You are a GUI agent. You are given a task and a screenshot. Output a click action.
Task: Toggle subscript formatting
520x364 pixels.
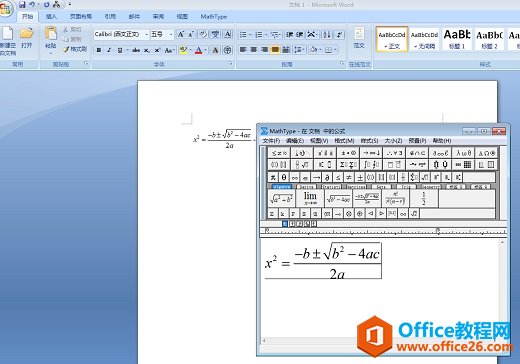(147, 50)
